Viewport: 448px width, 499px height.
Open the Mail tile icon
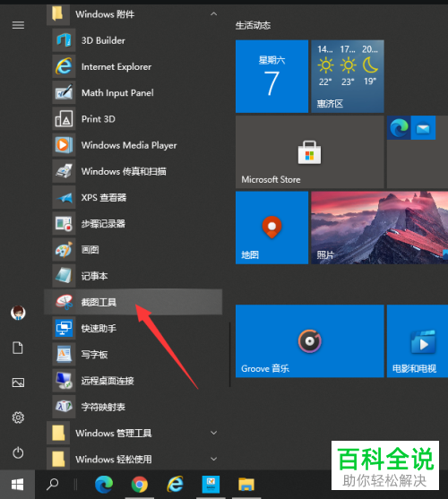(423, 127)
